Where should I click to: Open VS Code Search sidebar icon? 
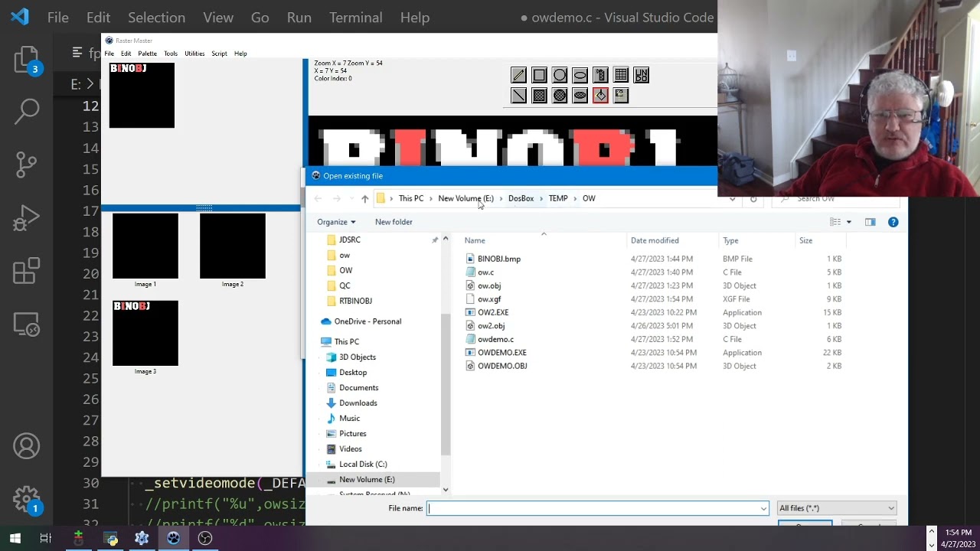[26, 111]
